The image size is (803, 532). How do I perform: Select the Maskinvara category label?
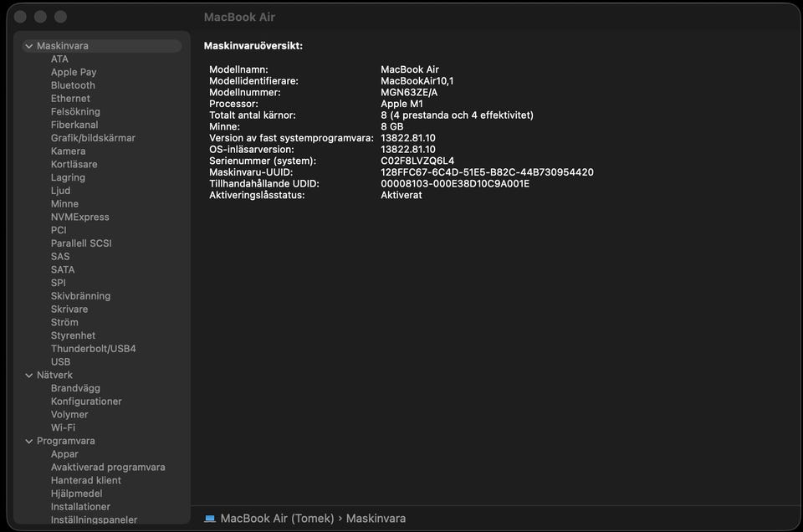pyautogui.click(x=63, y=45)
